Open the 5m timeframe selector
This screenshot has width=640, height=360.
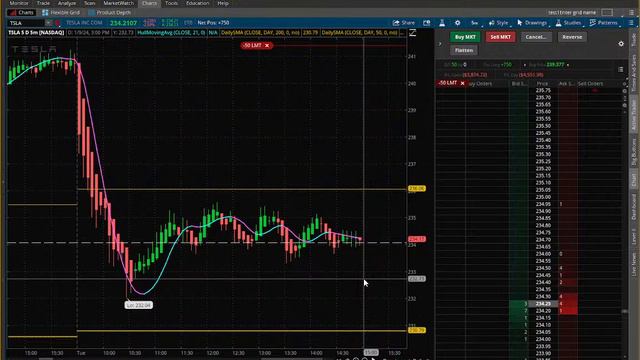click(x=475, y=23)
